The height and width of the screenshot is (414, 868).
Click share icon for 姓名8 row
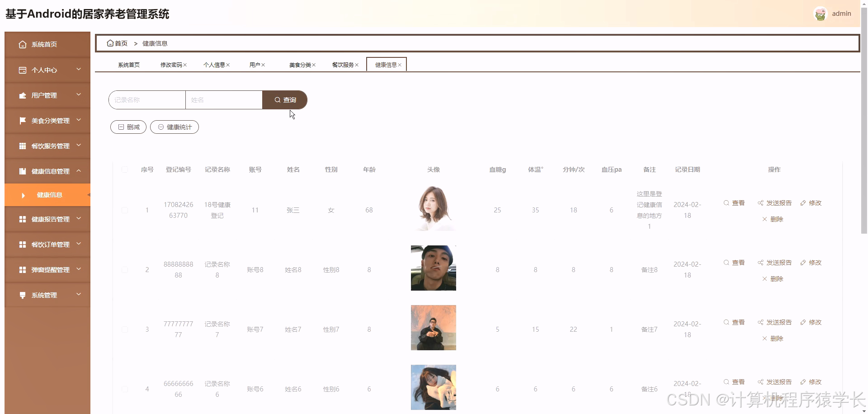[x=760, y=263]
